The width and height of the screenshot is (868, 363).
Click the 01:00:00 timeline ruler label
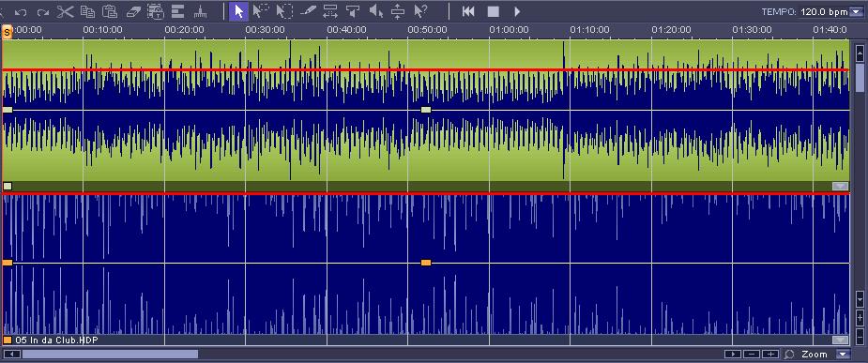point(509,30)
